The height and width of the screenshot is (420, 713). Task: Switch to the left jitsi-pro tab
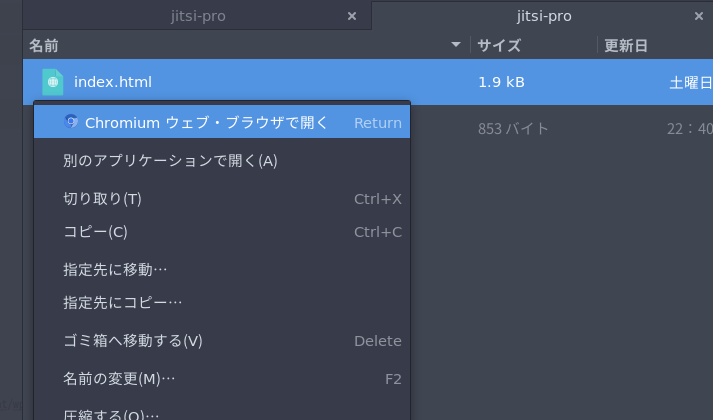pyautogui.click(x=197, y=16)
